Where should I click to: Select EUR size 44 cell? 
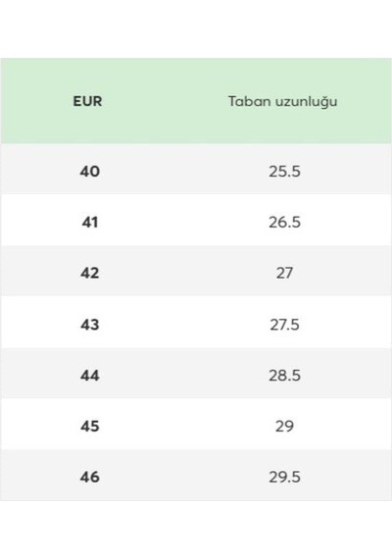coord(90,376)
